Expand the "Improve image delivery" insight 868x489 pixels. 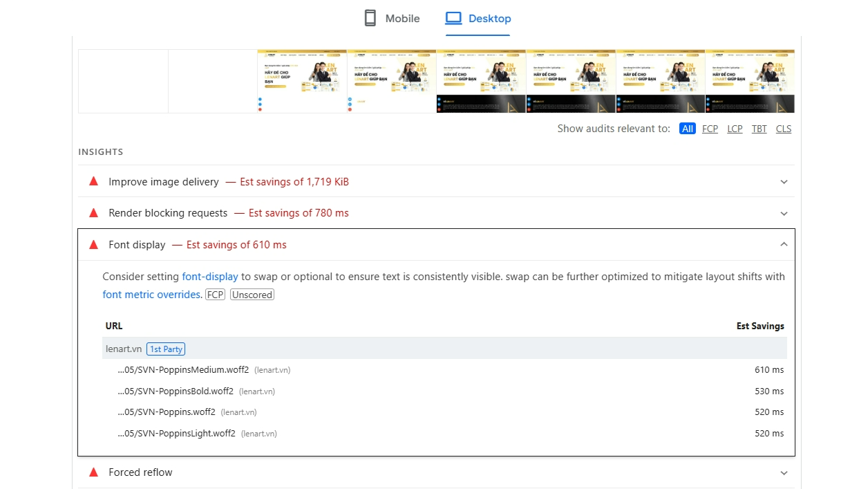coord(784,182)
